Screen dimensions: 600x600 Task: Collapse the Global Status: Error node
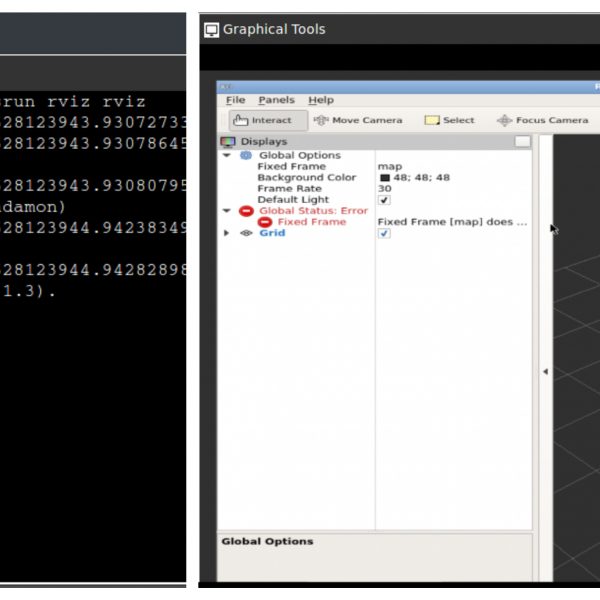point(227,211)
